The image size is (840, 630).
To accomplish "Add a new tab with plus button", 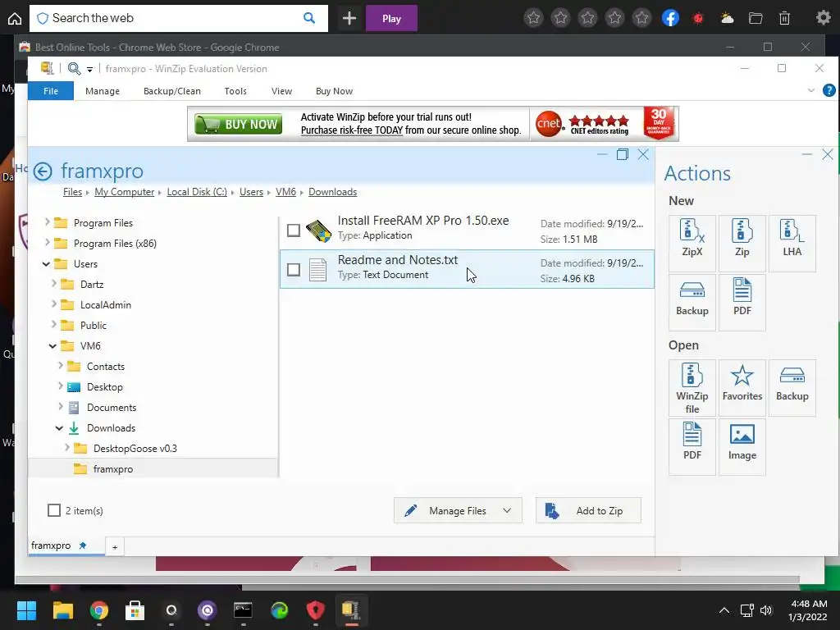I will [115, 547].
